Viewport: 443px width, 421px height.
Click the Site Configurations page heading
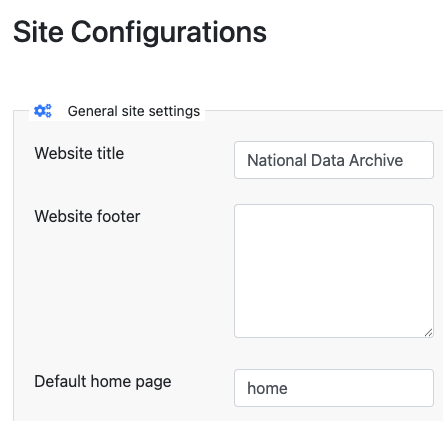pyautogui.click(x=140, y=32)
